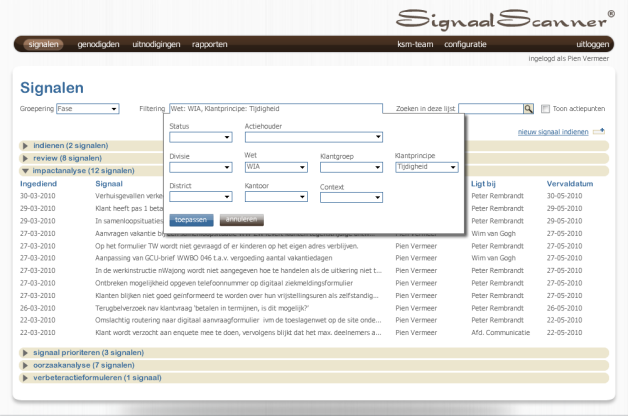This screenshot has height=416, width=628.
Task: Click the Filtering input field
Action: [x=276, y=109]
